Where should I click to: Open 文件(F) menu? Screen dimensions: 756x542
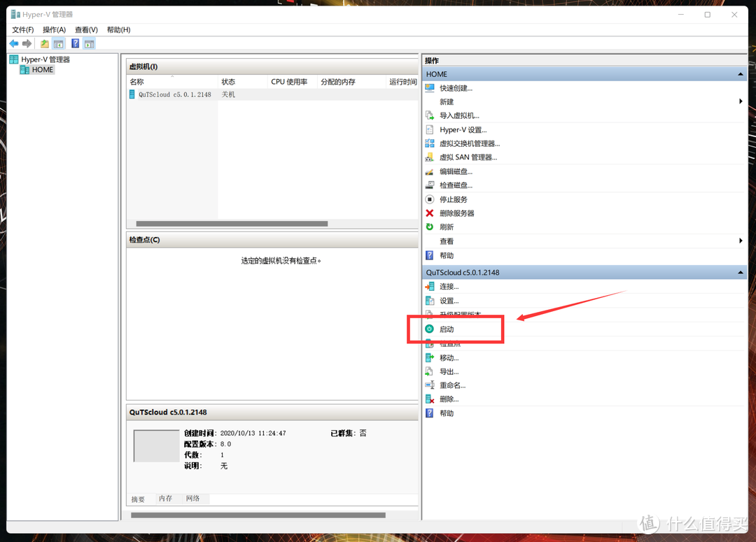point(22,30)
